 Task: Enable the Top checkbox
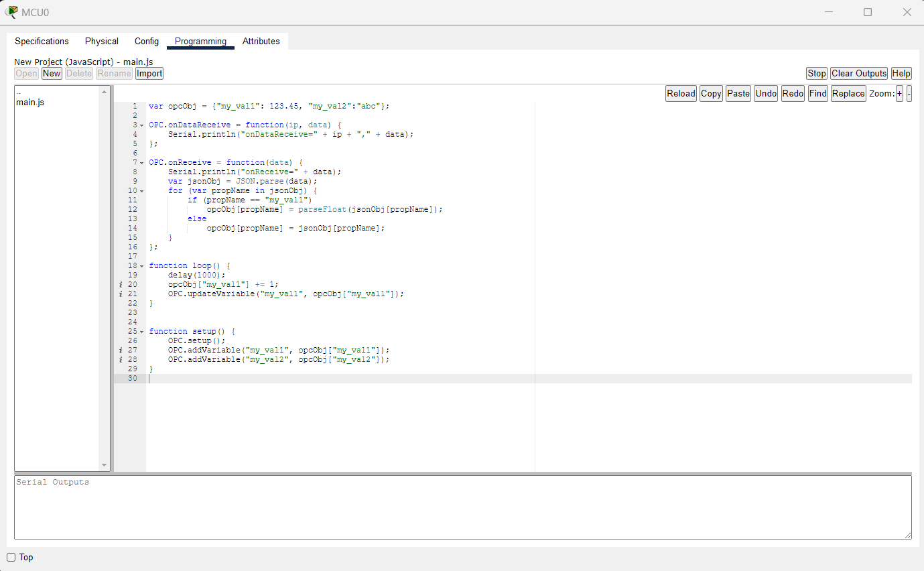coord(11,557)
